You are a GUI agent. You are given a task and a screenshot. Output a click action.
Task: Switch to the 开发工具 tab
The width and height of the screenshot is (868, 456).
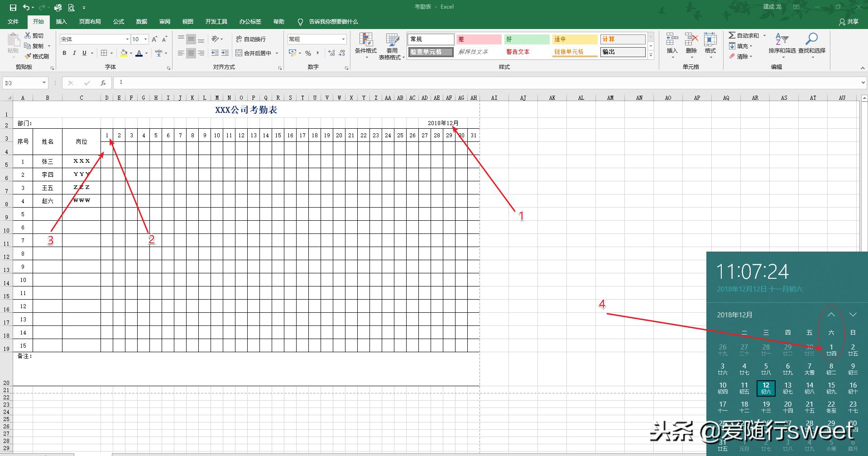click(216, 22)
